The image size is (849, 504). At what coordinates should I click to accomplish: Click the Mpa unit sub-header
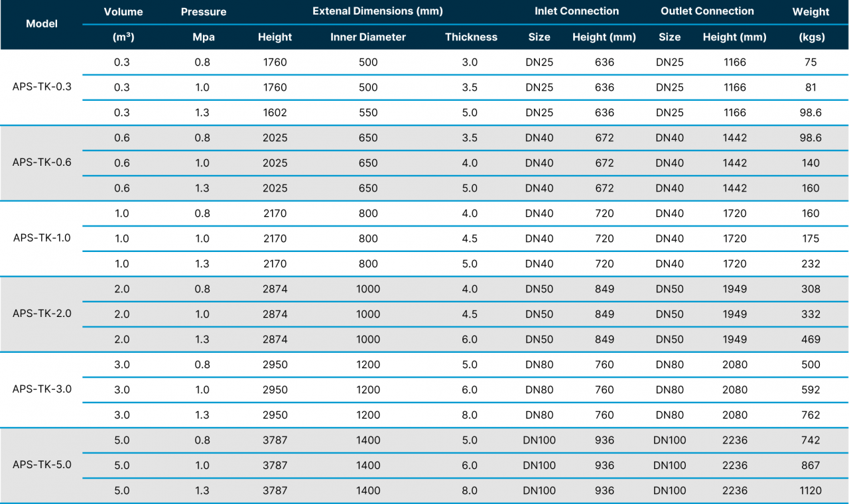coord(204,37)
